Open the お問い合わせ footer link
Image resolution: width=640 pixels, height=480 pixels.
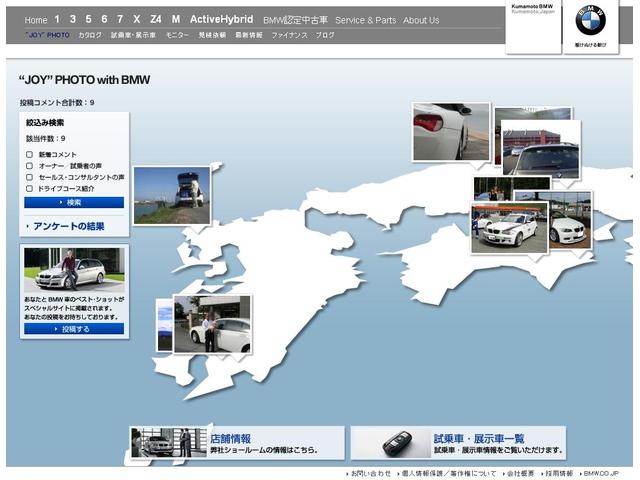[369, 473]
